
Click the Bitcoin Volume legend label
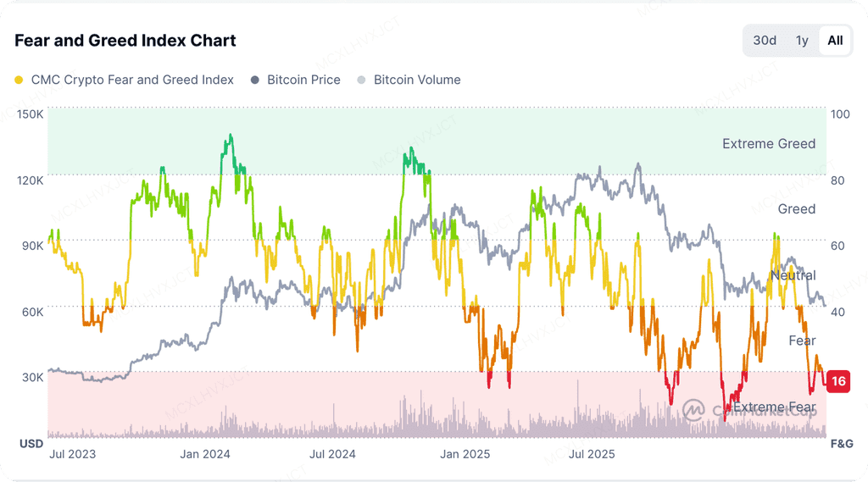coord(417,80)
